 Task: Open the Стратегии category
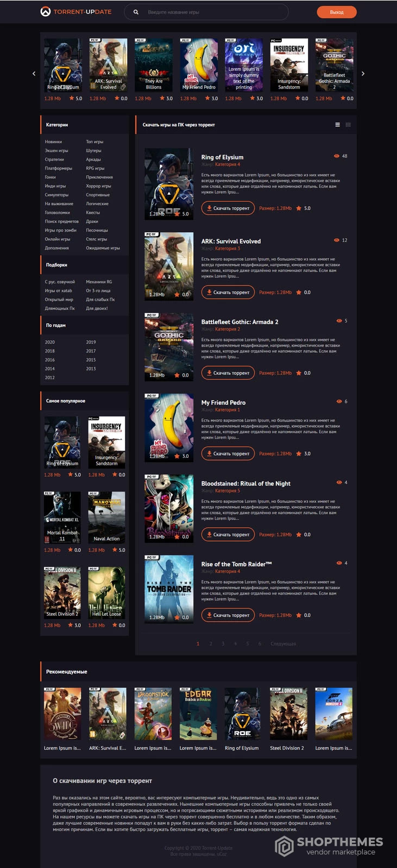[54, 159]
